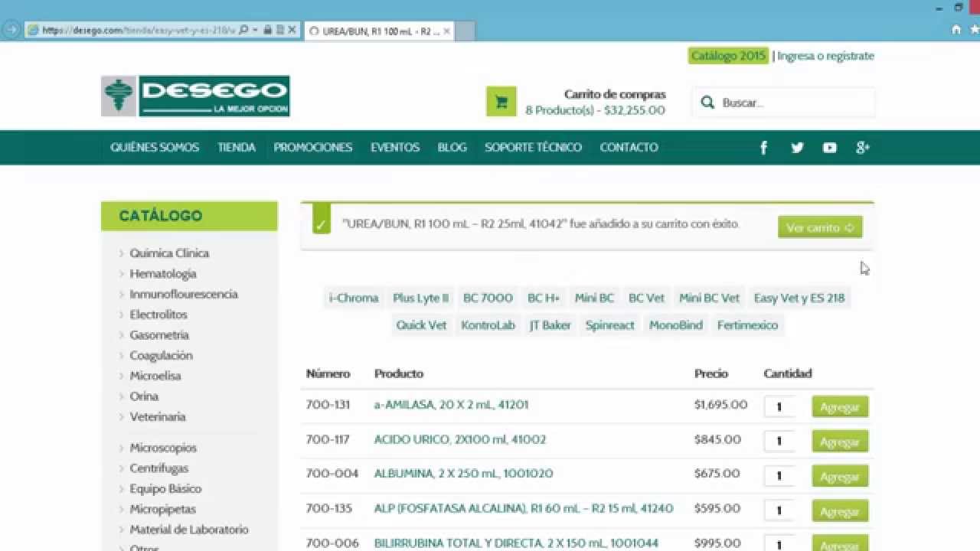Expand Veterinaria catalog category
Screen dimensions: 980x551
point(158,417)
